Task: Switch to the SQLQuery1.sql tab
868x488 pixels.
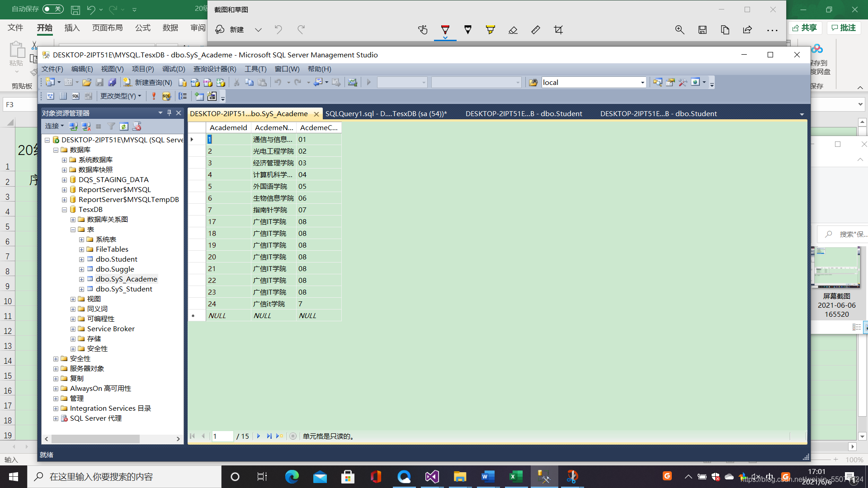Action: [386, 113]
